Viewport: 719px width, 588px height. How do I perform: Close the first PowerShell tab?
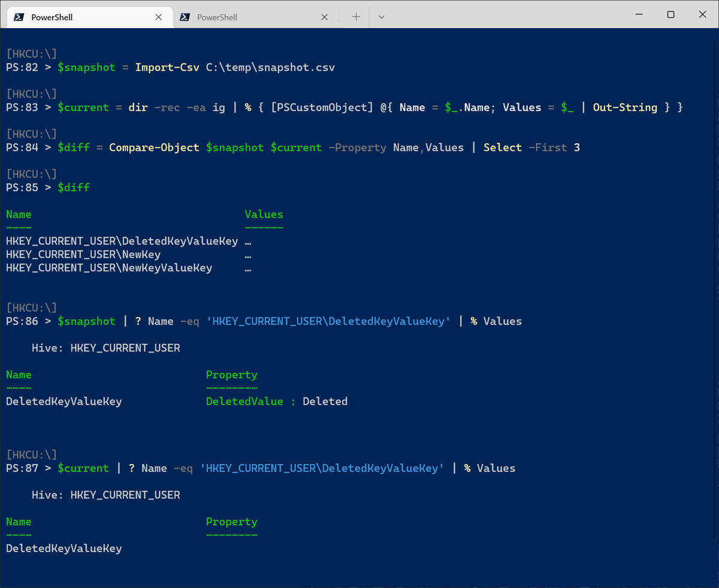pos(159,17)
